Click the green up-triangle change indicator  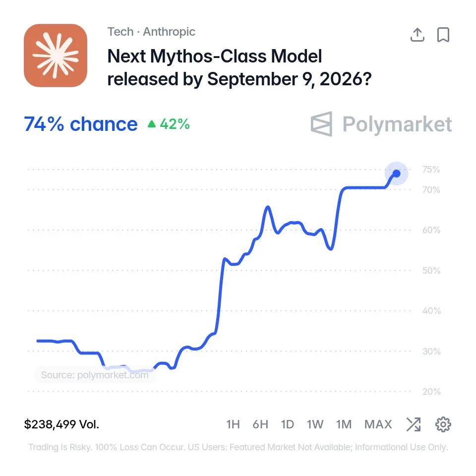click(x=152, y=124)
